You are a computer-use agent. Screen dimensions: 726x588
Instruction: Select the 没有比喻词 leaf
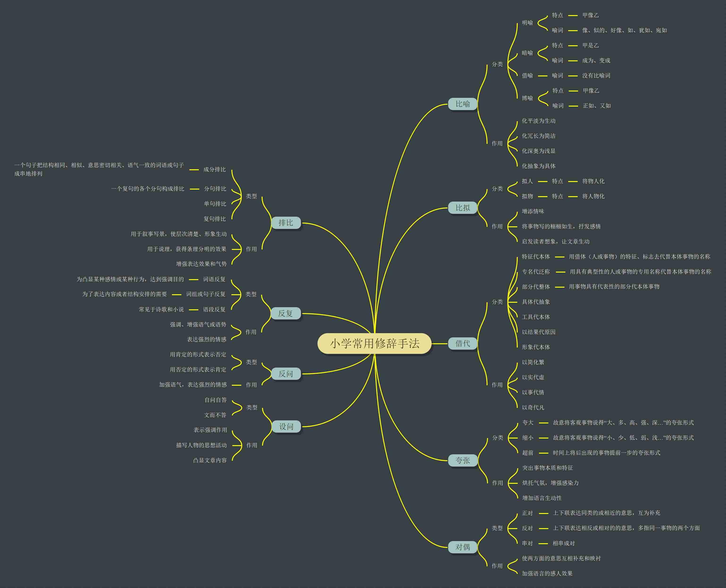[596, 75]
